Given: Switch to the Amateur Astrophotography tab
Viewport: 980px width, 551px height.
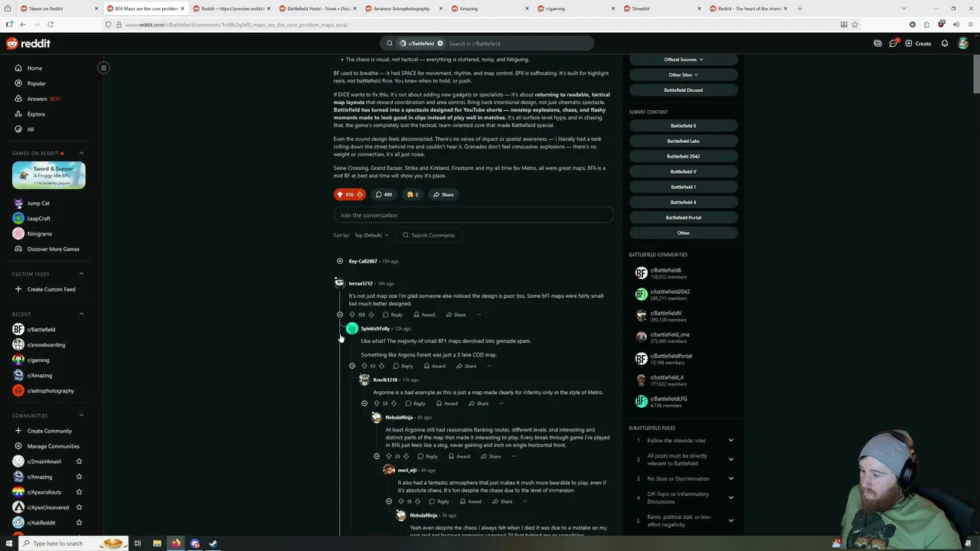Looking at the screenshot, I should pyautogui.click(x=403, y=8).
